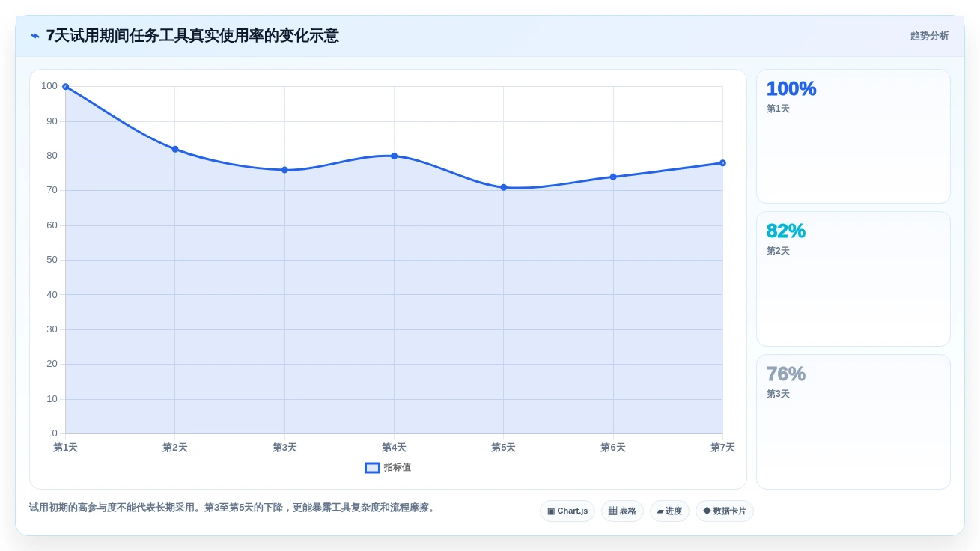Select the 进度 tag chip
The image size is (980, 551).
(x=669, y=511)
